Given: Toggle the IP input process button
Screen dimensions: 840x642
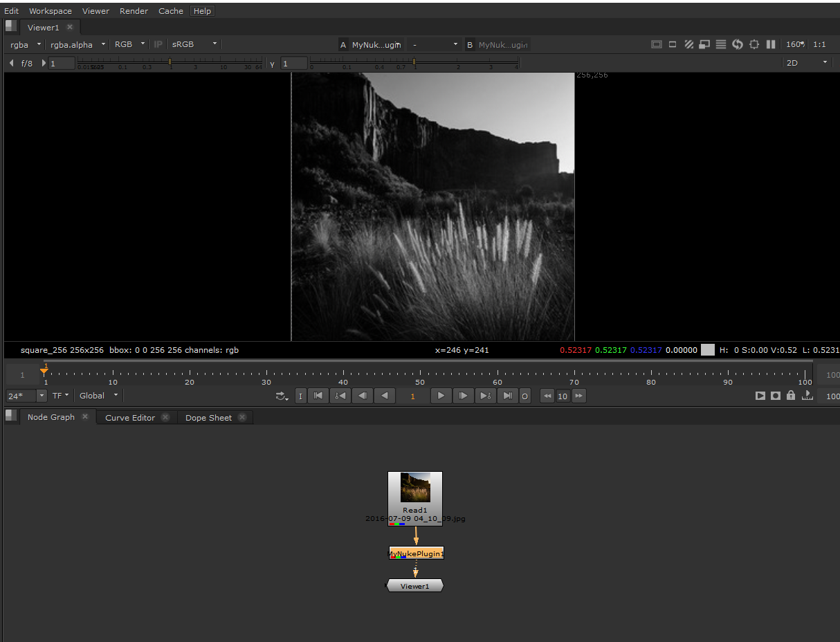Looking at the screenshot, I should pyautogui.click(x=158, y=44).
